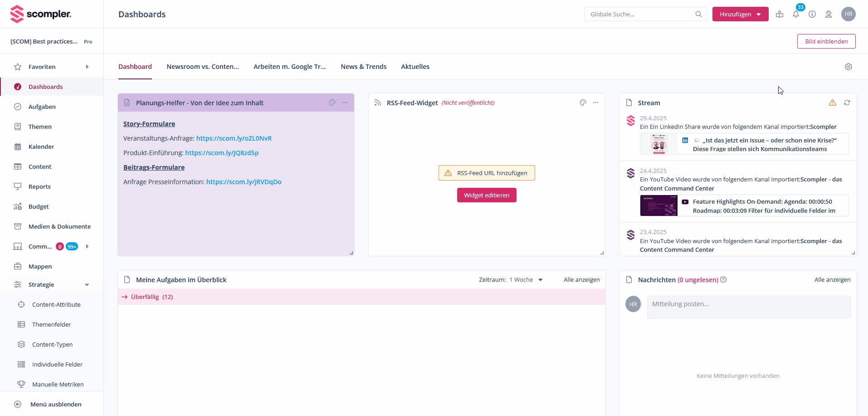Open the Produkt-Einführung scom.ly link
The width and height of the screenshot is (868, 416).
221,153
